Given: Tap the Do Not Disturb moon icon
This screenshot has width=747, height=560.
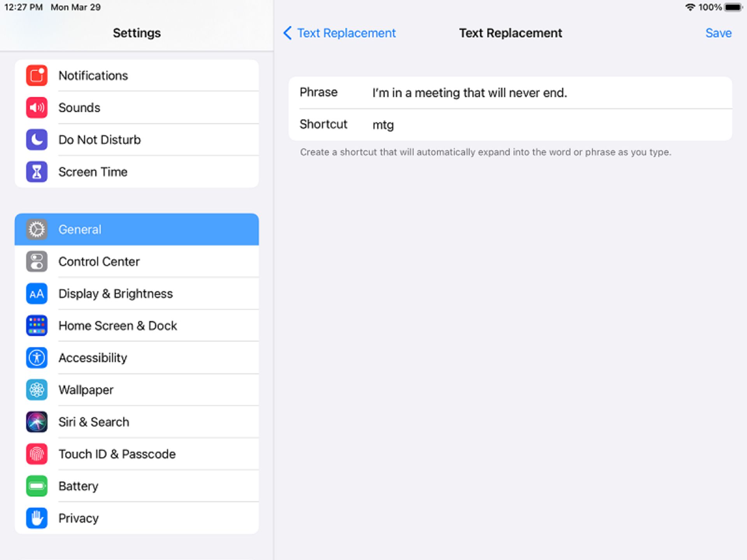Looking at the screenshot, I should pyautogui.click(x=37, y=140).
